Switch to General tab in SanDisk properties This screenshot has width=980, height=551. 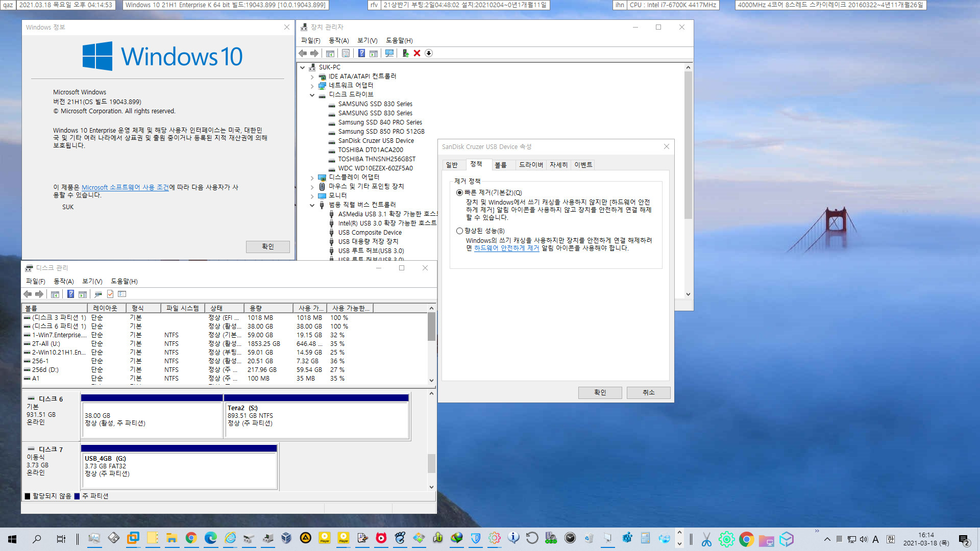[x=452, y=165]
